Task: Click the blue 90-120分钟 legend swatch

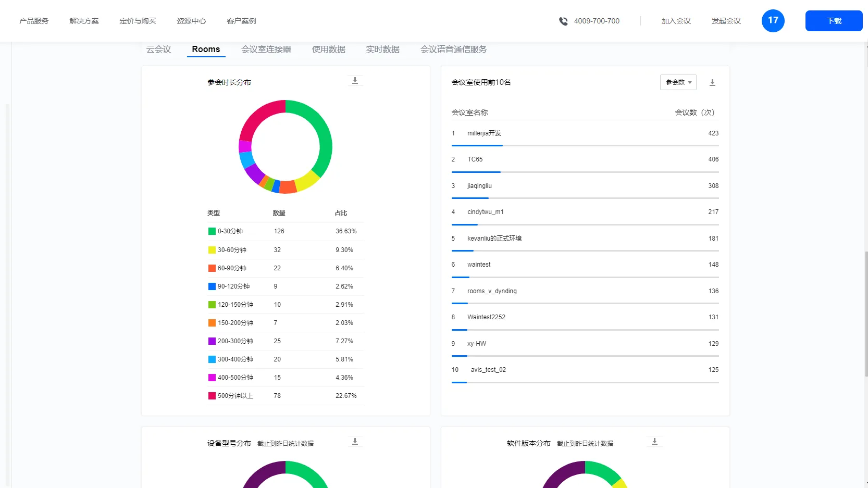Action: point(212,286)
